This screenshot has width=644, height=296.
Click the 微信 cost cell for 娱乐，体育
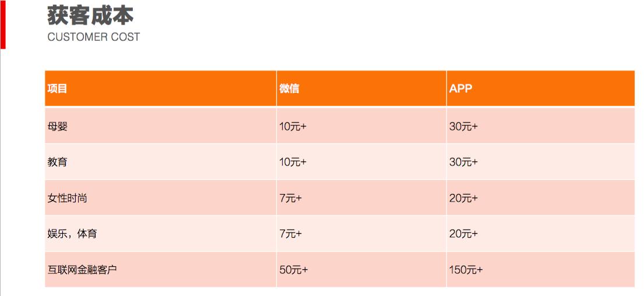290,234
